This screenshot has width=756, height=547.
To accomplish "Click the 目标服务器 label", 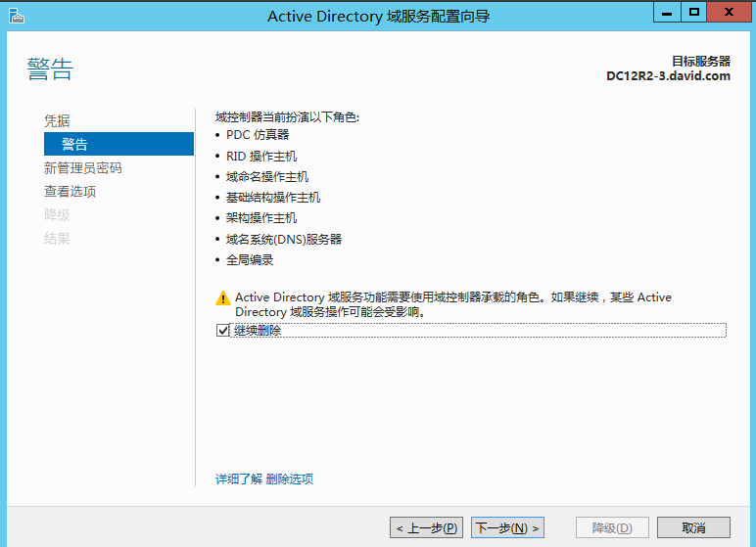I will [x=701, y=62].
